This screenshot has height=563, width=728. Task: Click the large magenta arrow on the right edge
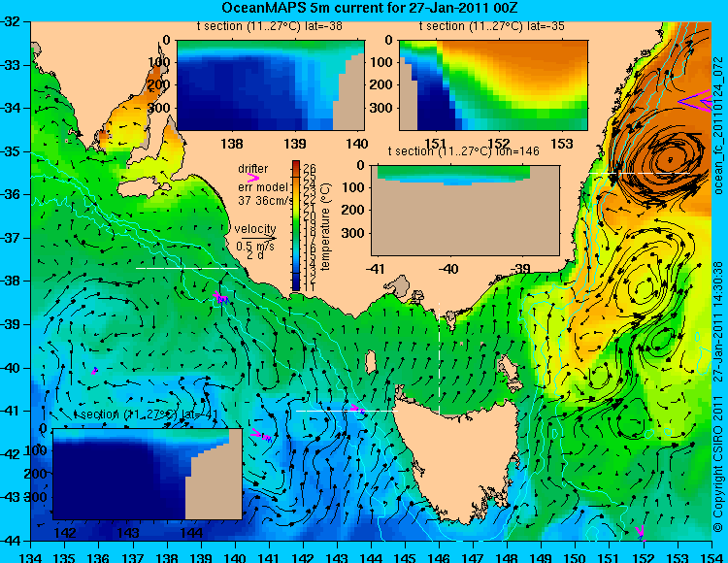tap(695, 101)
